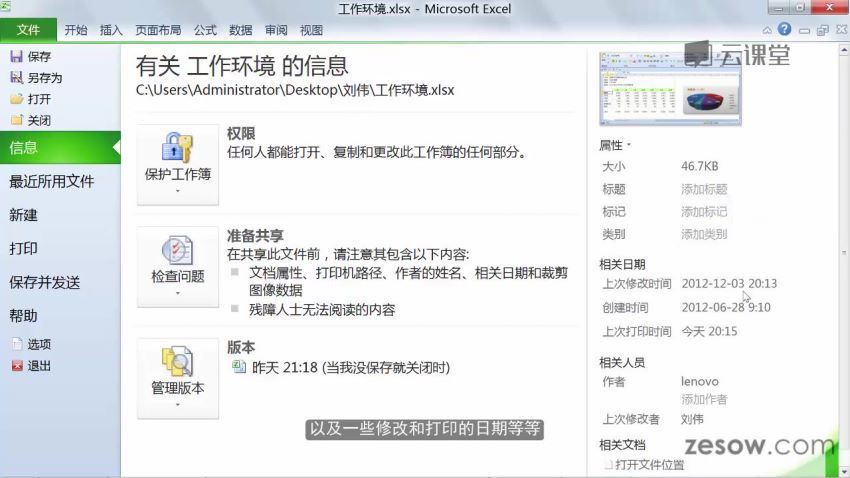Click the Add an author (添加作者) field
Image resolution: width=850 pixels, height=478 pixels.
point(704,399)
